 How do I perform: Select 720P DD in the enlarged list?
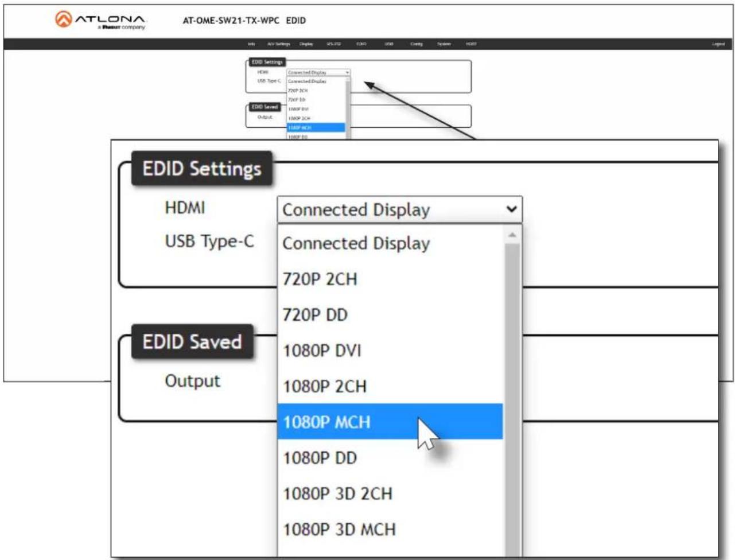coord(390,314)
